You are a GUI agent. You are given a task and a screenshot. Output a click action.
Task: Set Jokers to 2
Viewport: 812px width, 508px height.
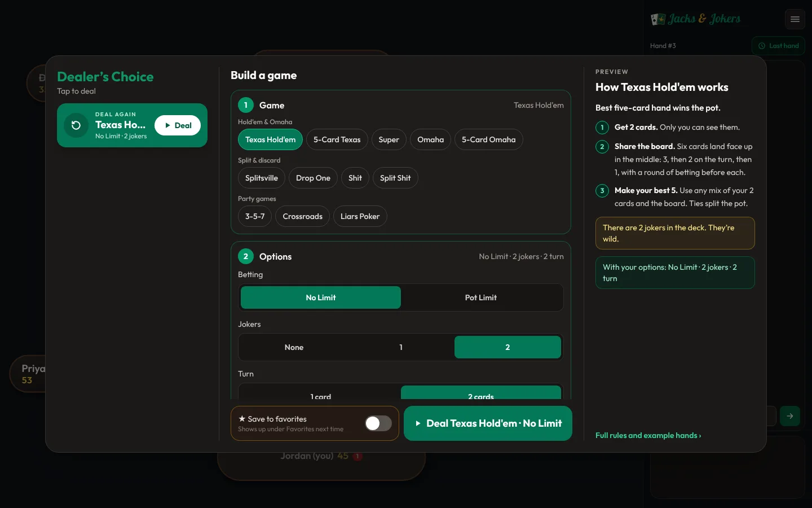507,347
